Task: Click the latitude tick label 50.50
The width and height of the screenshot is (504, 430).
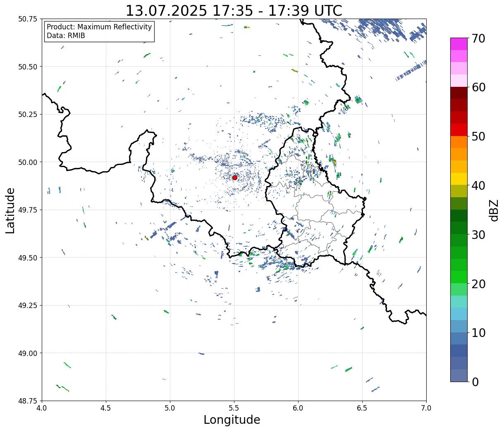Action: (x=27, y=67)
